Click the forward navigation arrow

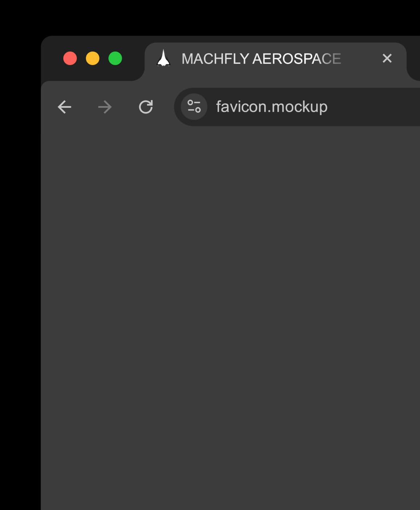point(105,107)
